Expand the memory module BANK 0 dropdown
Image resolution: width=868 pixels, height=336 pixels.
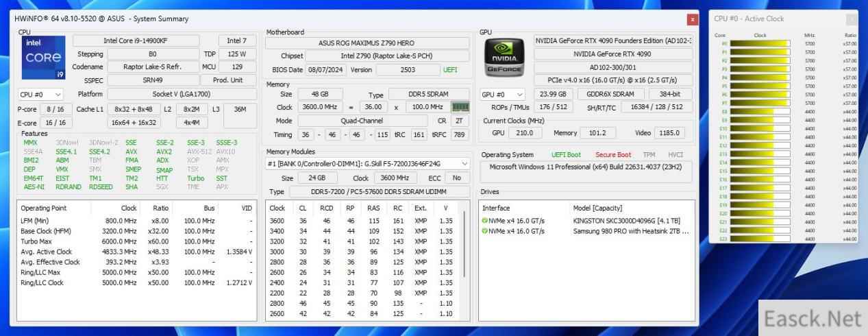(368, 163)
